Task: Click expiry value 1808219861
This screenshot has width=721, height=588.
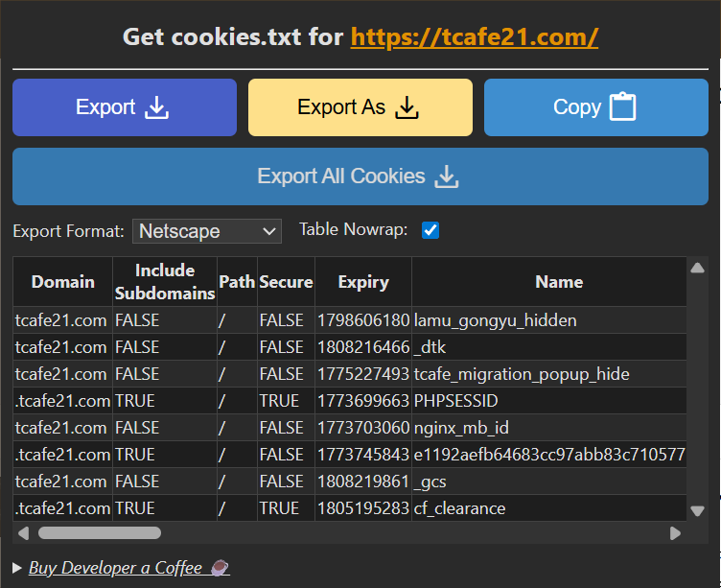Action: pos(363,482)
